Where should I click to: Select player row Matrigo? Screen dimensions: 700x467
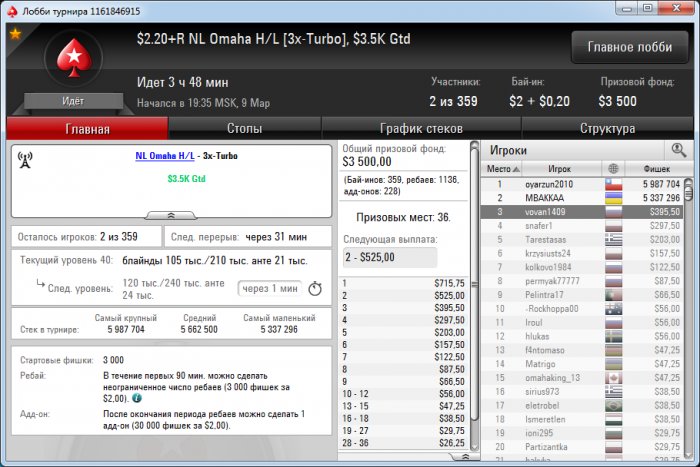[582, 364]
